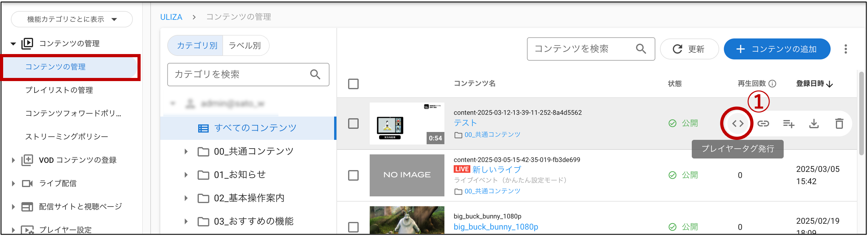The width and height of the screenshot is (868, 236).
Task: Click the すべてのコンテンツ list icon
Action: click(203, 128)
